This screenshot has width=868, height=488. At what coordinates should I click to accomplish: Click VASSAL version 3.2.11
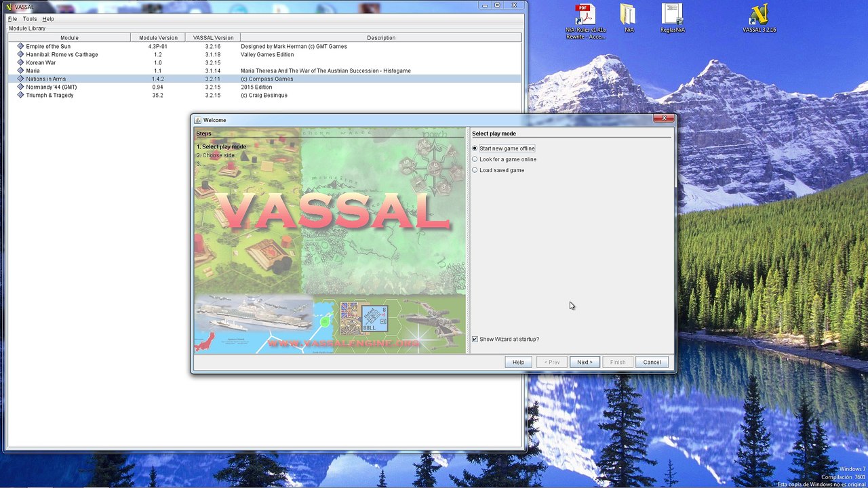pos(213,79)
